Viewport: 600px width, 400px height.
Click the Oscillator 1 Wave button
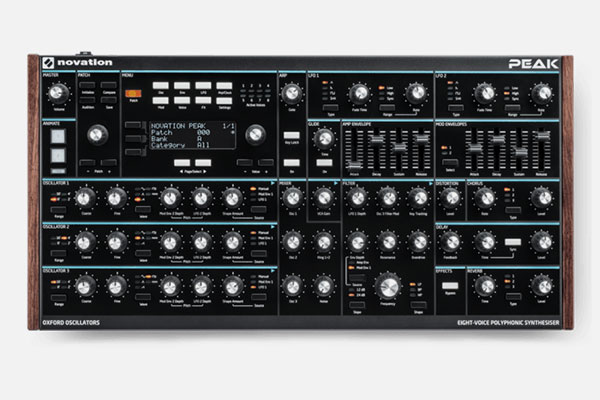click(143, 210)
